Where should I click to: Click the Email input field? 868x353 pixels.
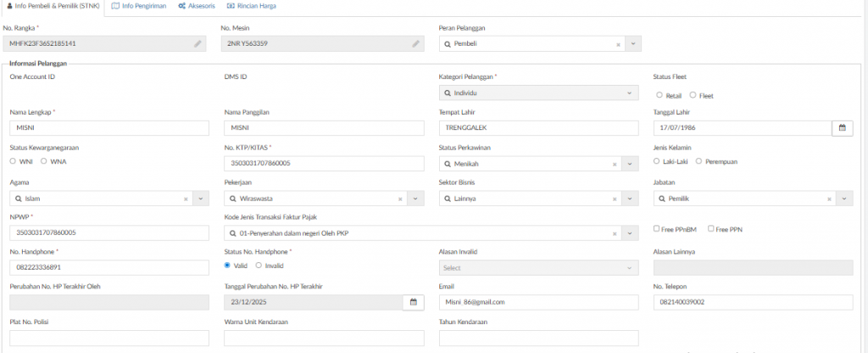(x=539, y=302)
